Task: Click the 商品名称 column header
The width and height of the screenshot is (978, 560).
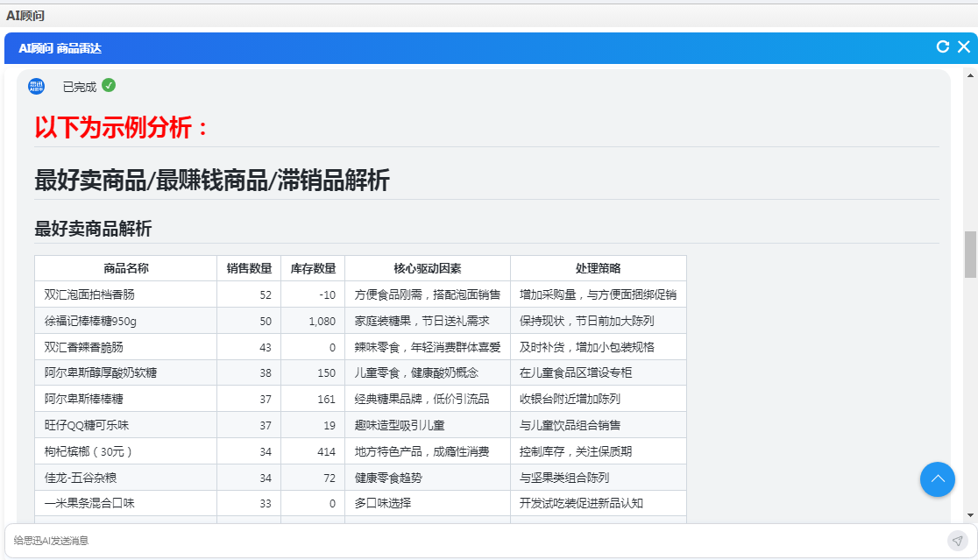Action: [x=126, y=268]
